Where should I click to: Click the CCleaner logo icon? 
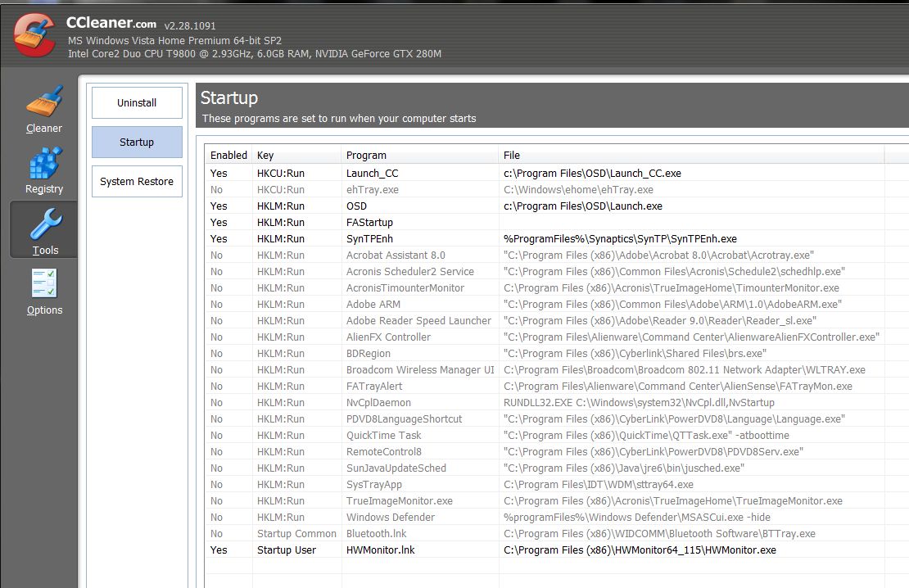pos(34,34)
